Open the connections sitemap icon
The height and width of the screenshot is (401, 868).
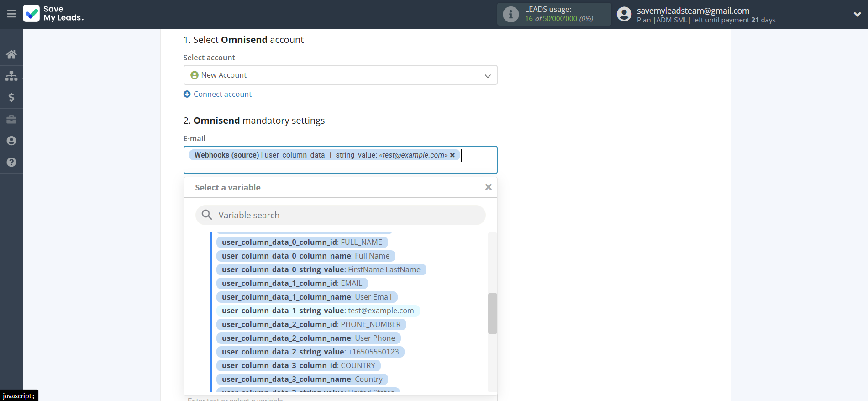(x=11, y=76)
